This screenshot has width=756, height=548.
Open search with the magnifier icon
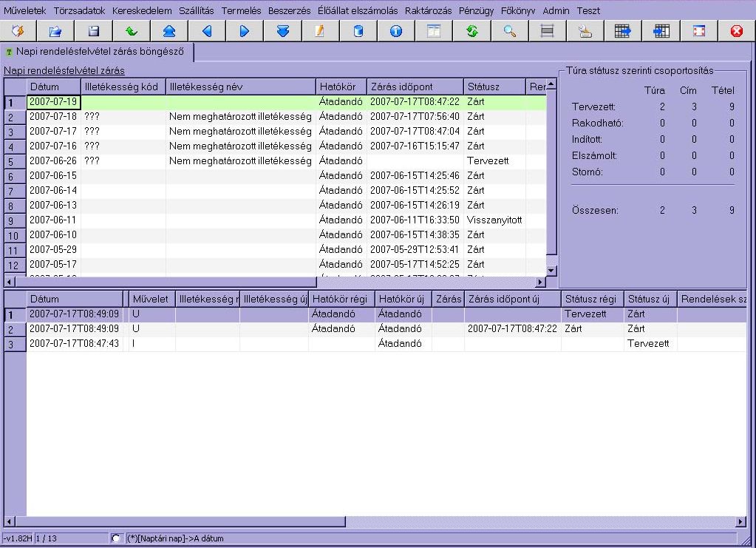pyautogui.click(x=509, y=31)
